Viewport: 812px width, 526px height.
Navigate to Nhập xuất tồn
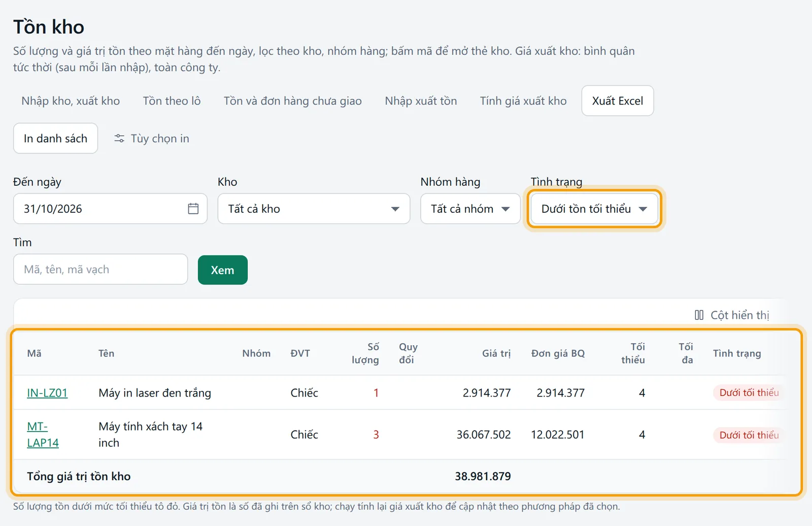(421, 101)
